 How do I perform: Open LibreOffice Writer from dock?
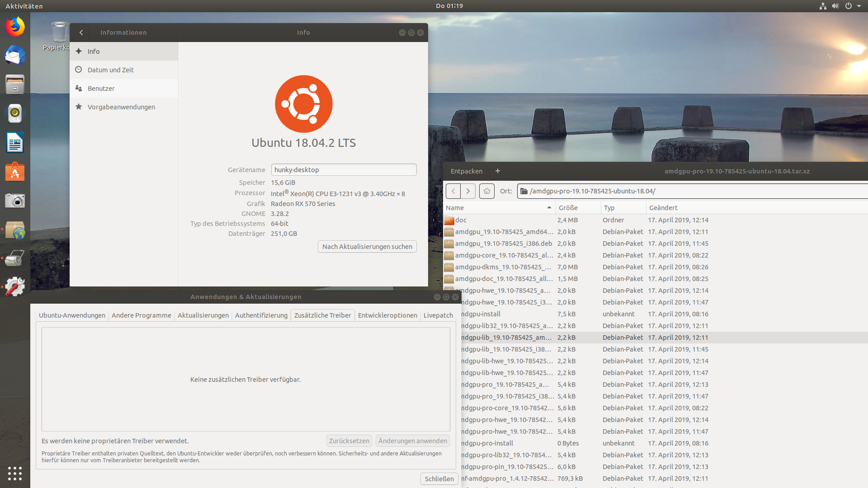15,143
